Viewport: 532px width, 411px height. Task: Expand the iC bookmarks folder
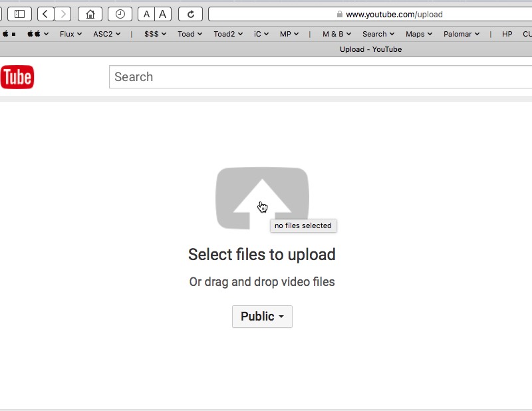[261, 34]
